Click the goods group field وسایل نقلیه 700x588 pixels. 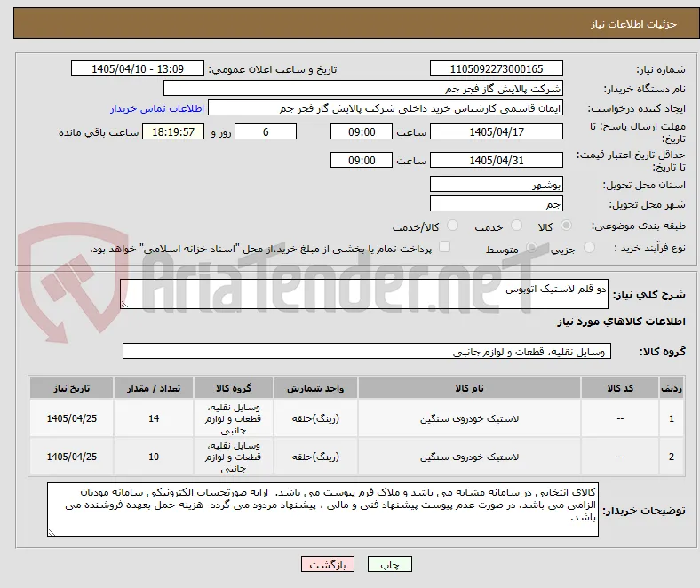[x=367, y=352]
